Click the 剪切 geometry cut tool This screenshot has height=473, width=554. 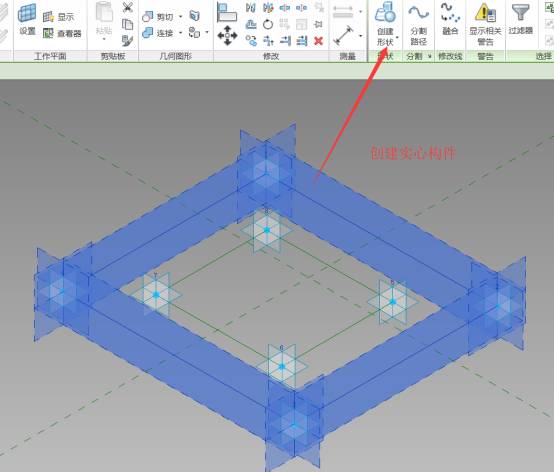158,16
